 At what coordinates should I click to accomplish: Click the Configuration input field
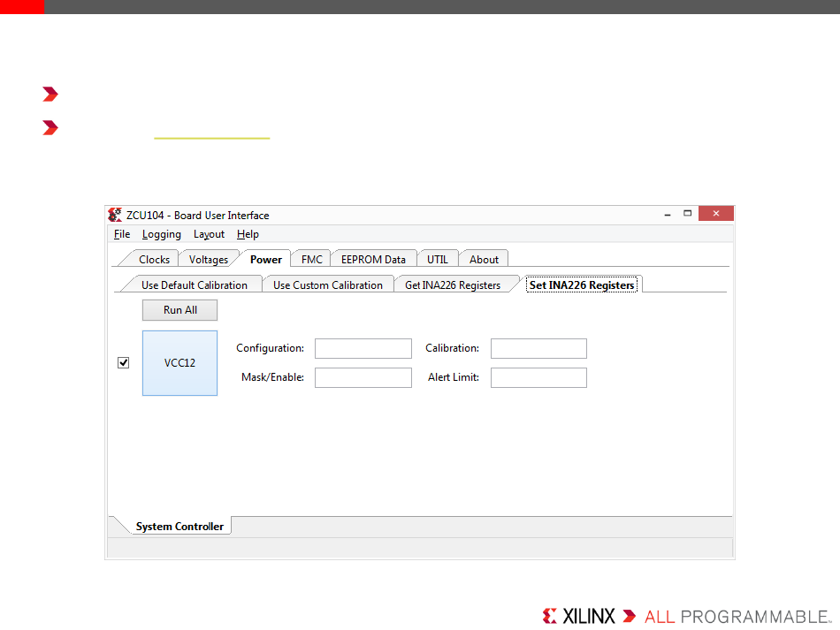click(363, 348)
